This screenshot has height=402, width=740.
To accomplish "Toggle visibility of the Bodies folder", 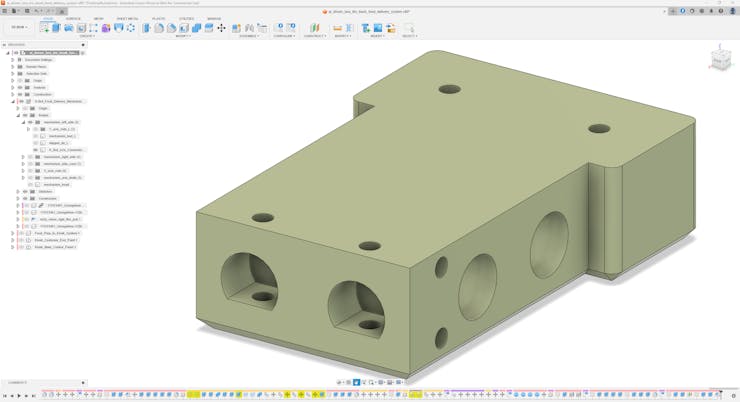I will click(x=25, y=115).
